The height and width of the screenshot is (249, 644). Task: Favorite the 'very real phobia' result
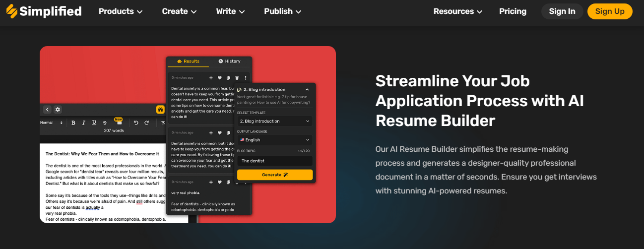[x=220, y=182]
